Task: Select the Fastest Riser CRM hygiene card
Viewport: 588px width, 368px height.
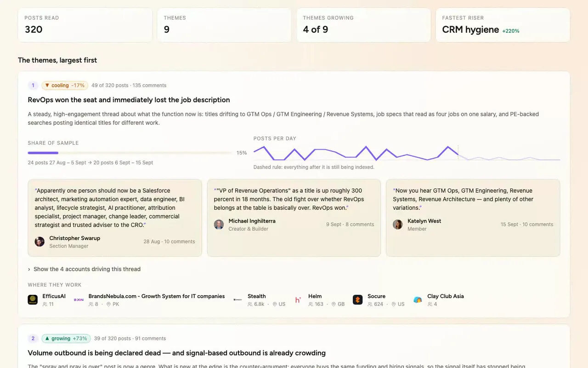Action: [x=503, y=25]
